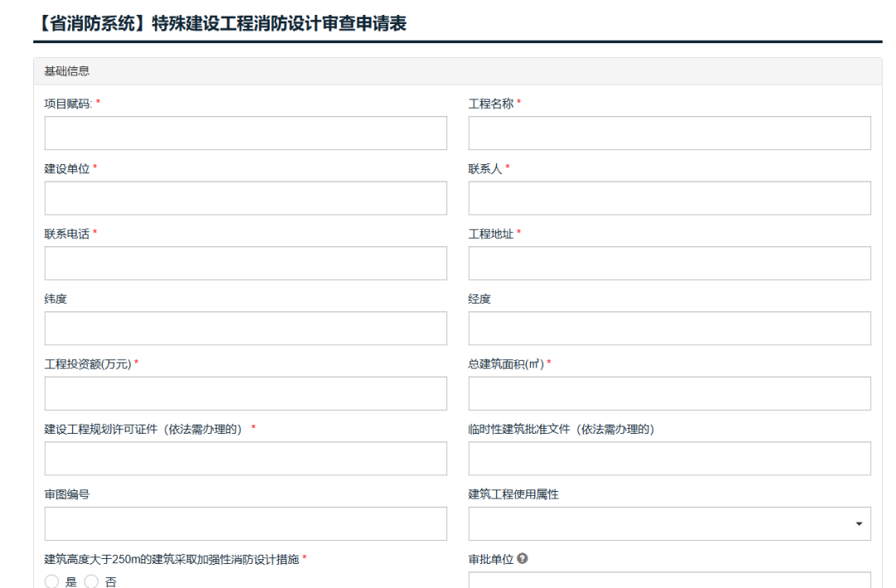Select the 纬度 input field
The height and width of the screenshot is (588, 896).
245,328
